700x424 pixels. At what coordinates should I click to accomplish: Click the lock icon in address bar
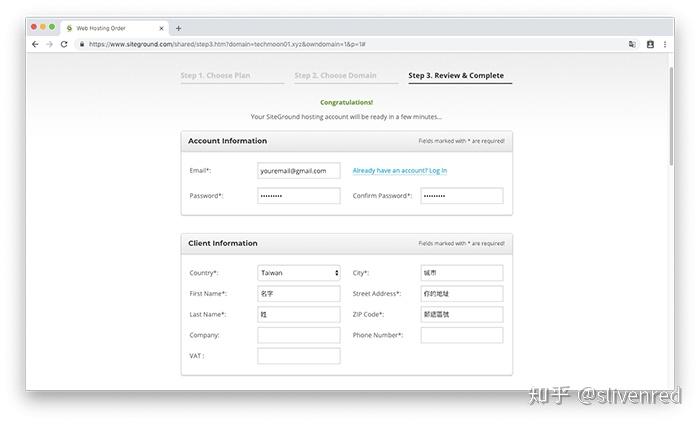click(82, 44)
